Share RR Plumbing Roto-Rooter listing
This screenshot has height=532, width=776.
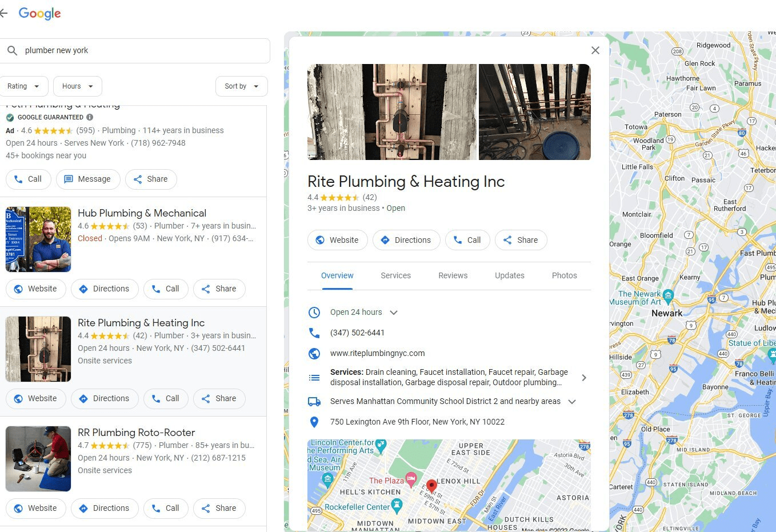219,508
